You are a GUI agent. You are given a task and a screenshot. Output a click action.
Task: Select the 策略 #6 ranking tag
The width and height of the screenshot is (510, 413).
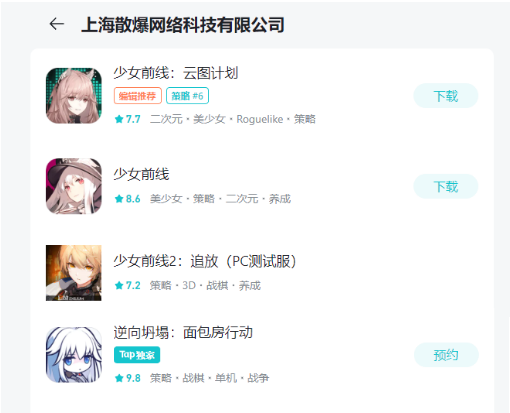187,96
